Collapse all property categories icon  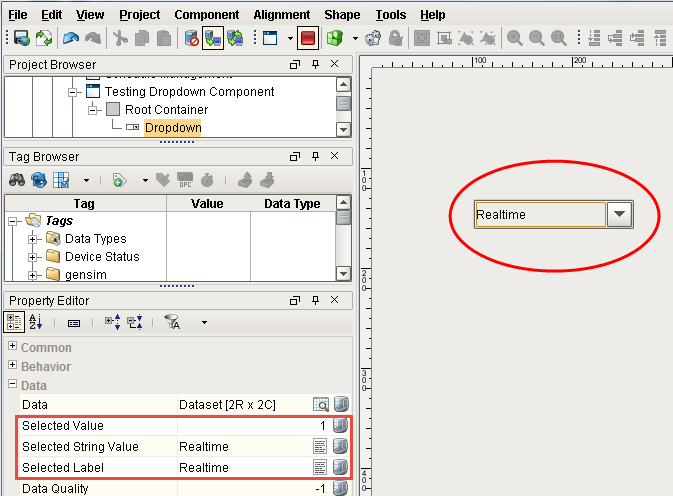(134, 322)
